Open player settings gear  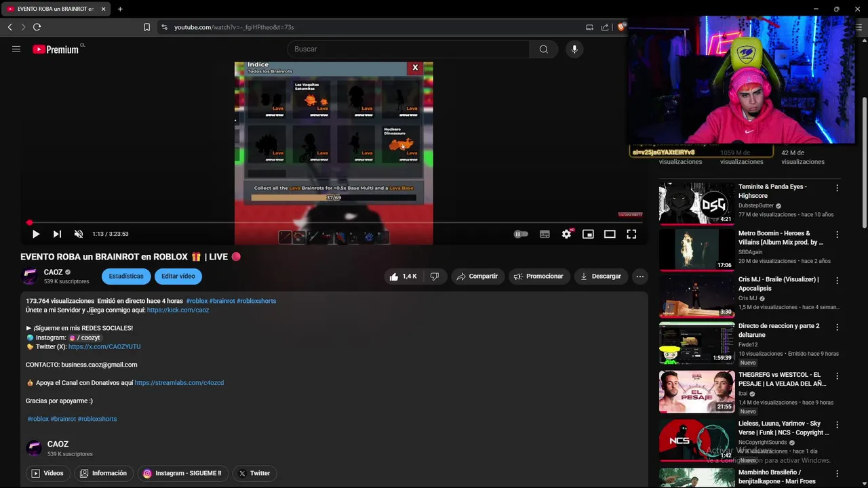point(566,234)
